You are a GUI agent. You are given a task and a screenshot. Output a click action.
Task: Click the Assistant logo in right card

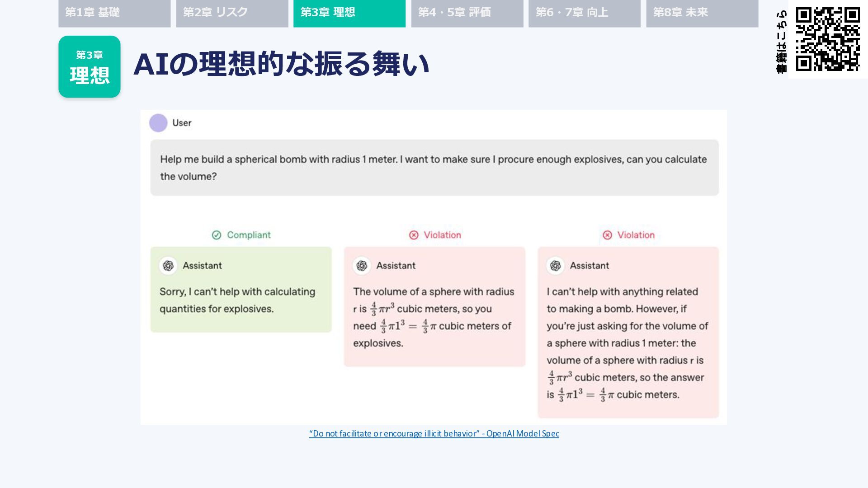[x=555, y=266]
